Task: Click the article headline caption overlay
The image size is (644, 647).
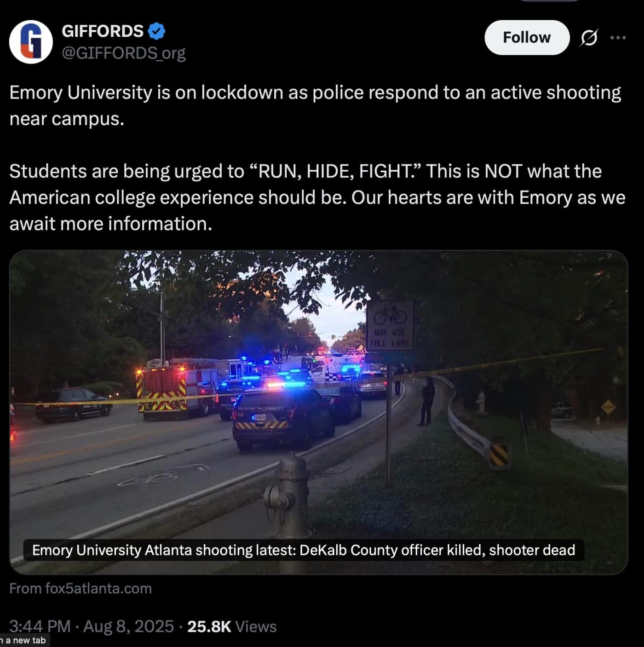Action: [304, 550]
